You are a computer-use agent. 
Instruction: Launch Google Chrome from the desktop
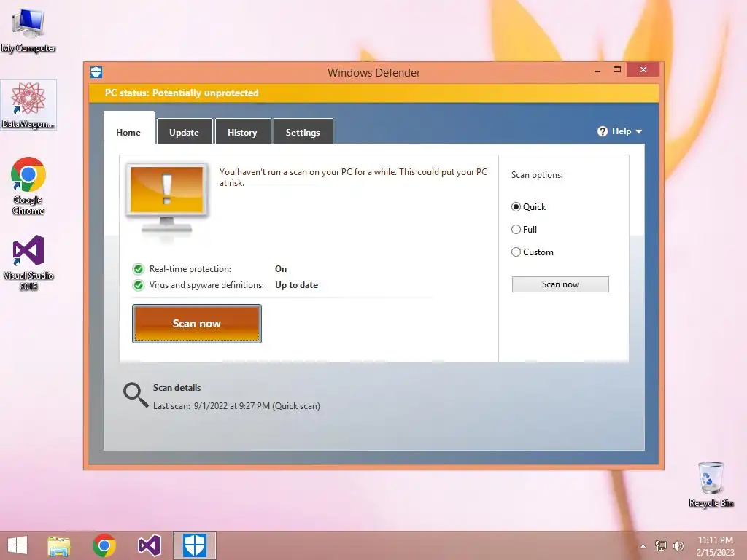coord(28,186)
